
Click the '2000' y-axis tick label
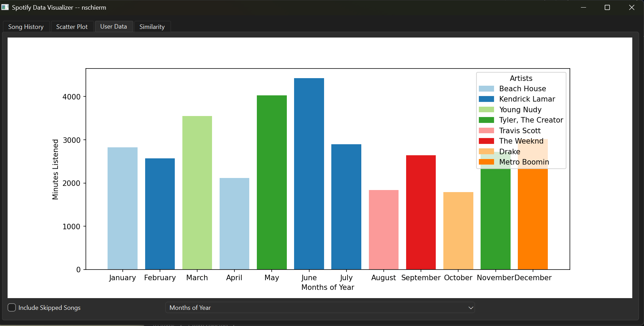pos(71,183)
